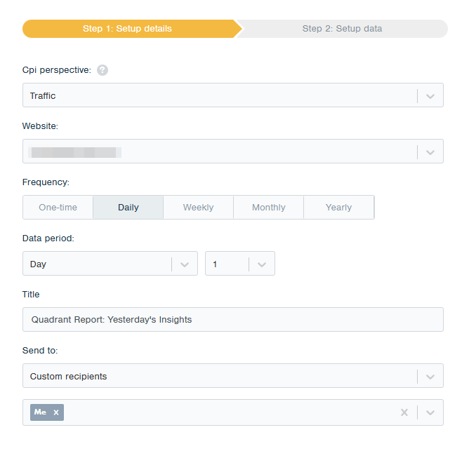Set frequency to Yearly

(x=339, y=208)
